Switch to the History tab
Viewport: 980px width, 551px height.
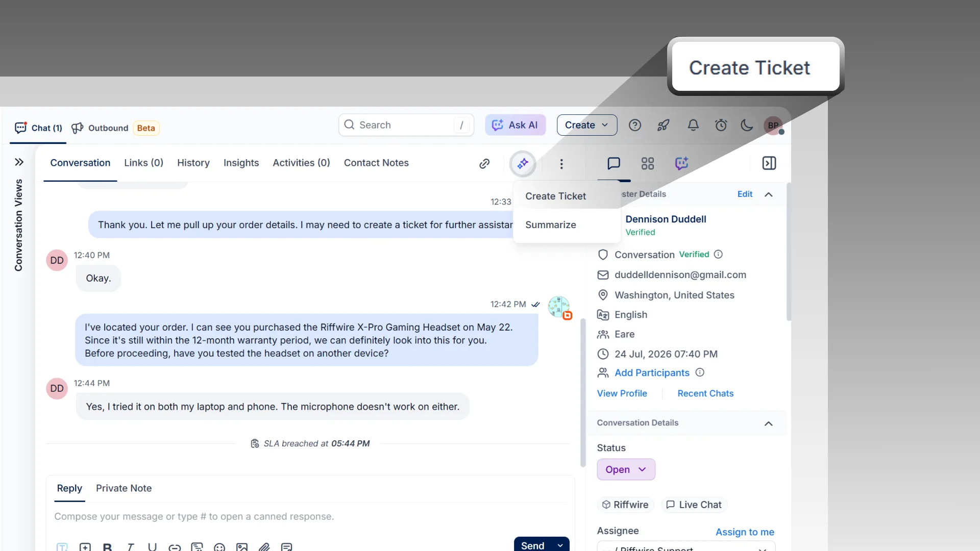pos(193,163)
